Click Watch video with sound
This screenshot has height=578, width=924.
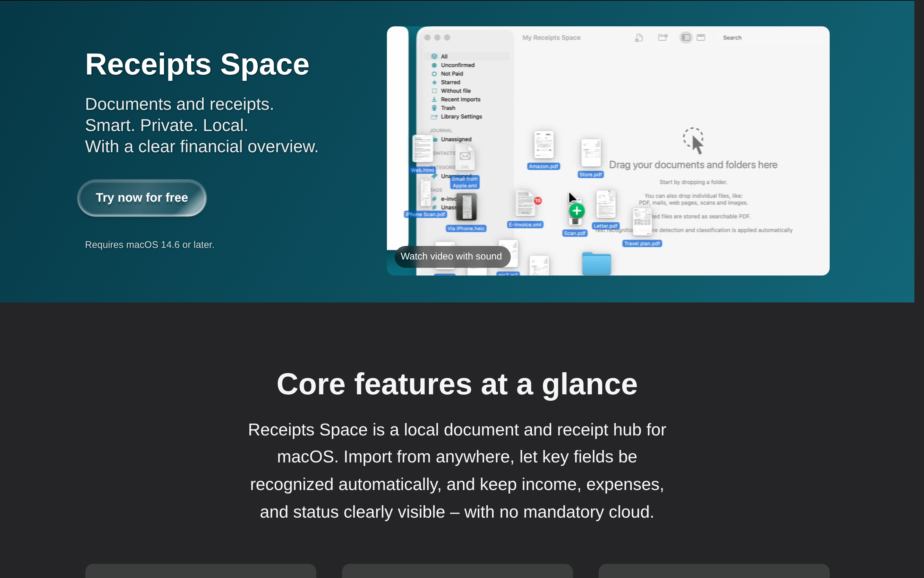(452, 256)
